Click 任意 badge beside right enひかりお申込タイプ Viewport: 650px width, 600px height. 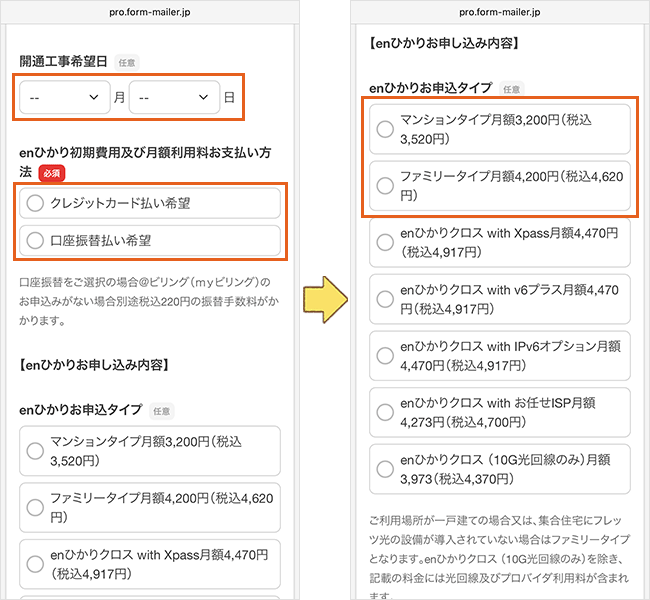click(512, 89)
